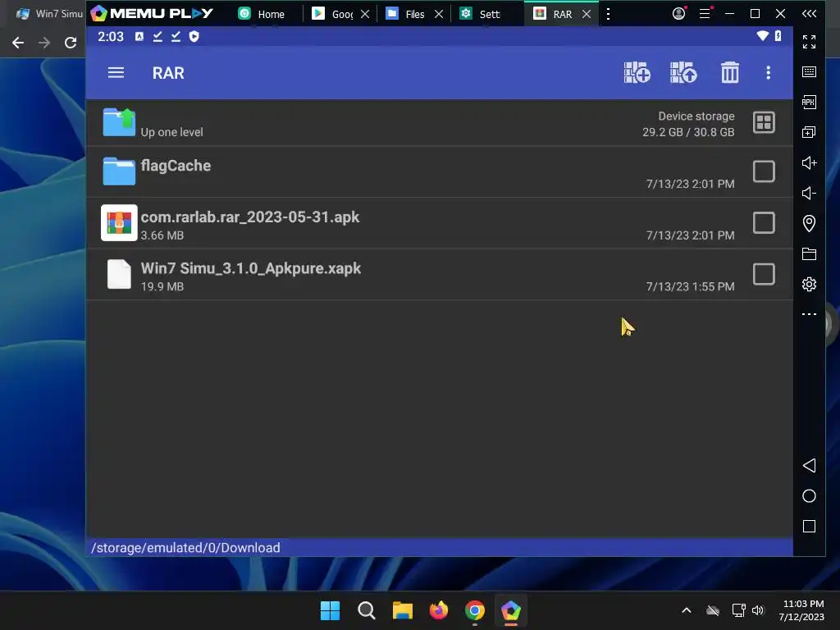Click the Device storage info text
Image resolution: width=840 pixels, height=630 pixels.
(x=688, y=124)
